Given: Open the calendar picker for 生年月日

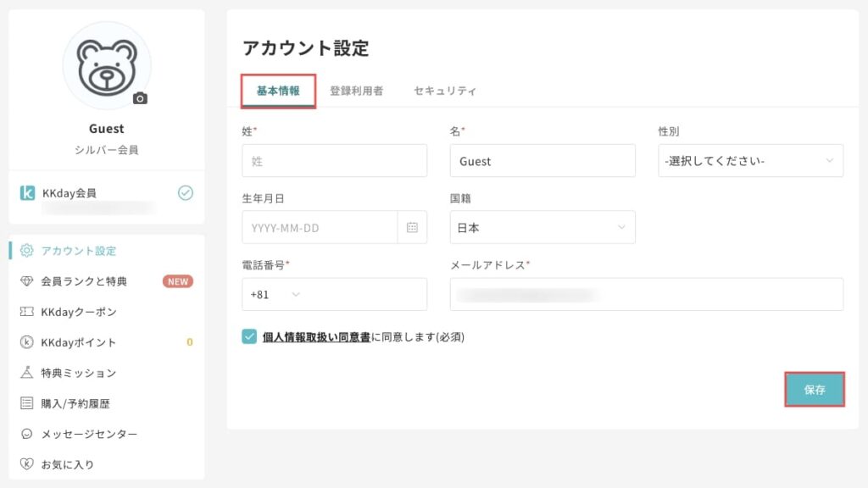Looking at the screenshot, I should pos(412,227).
